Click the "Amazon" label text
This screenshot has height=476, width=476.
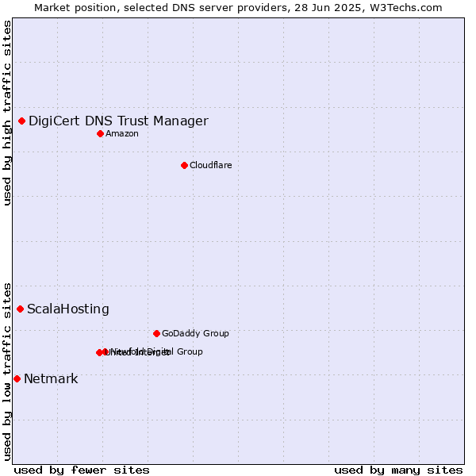click(x=122, y=133)
